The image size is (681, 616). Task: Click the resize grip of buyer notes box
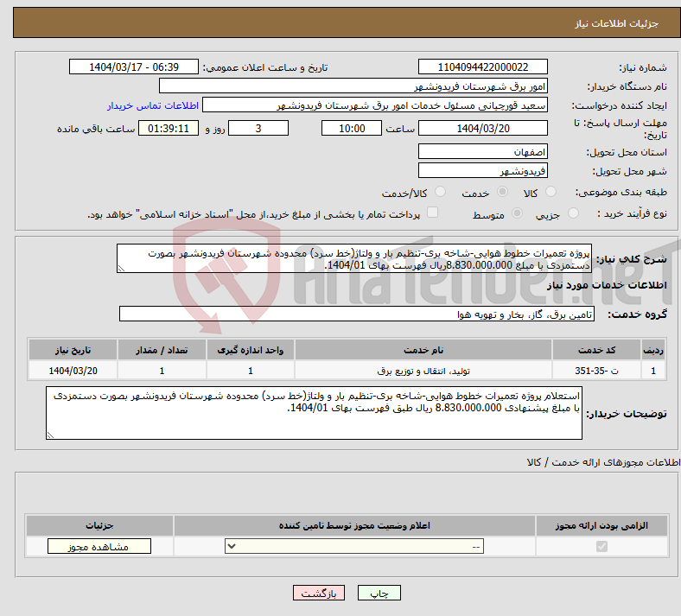point(50,435)
